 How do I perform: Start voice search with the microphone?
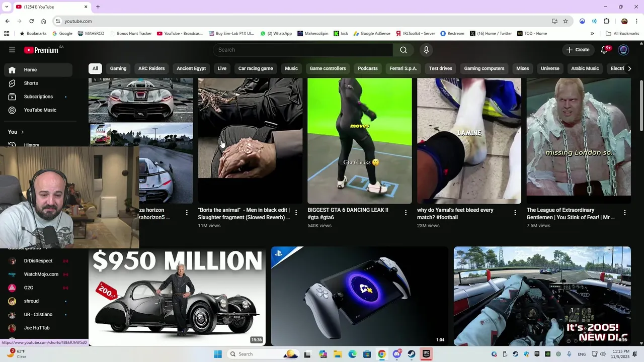426,50
